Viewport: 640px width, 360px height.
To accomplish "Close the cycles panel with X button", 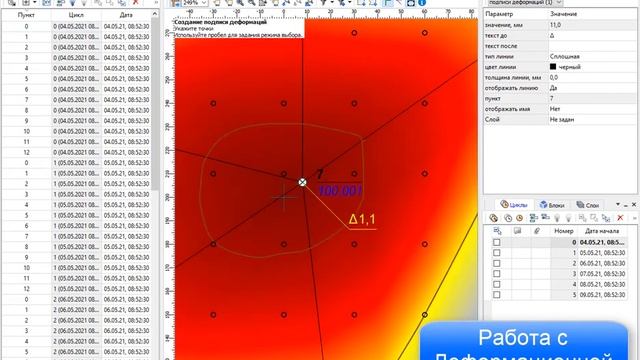I will 634,204.
